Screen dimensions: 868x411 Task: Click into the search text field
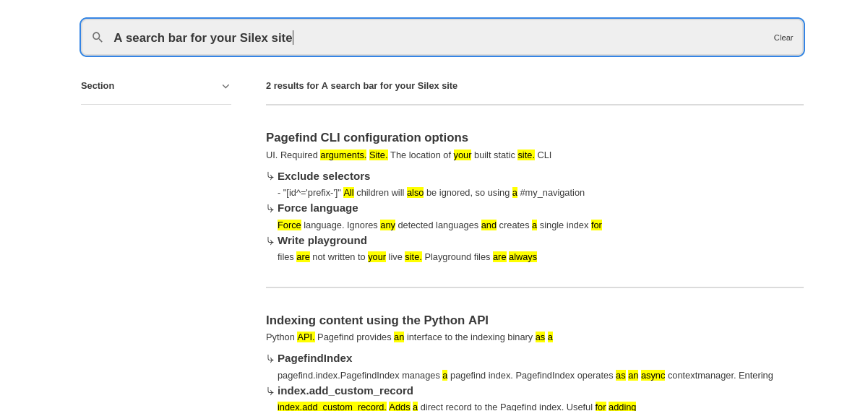point(442,38)
